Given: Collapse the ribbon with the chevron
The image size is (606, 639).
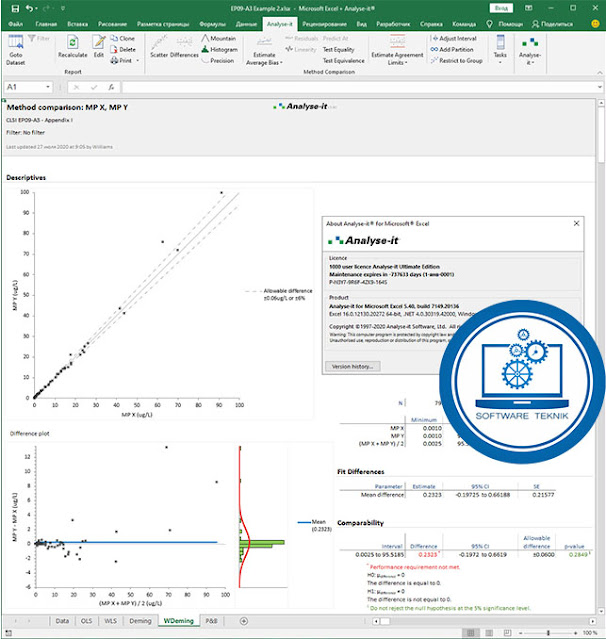Looking at the screenshot, I should coord(599,72).
